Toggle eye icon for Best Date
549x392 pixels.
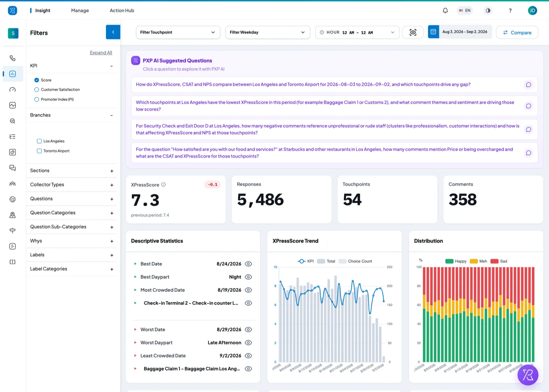[248, 264]
